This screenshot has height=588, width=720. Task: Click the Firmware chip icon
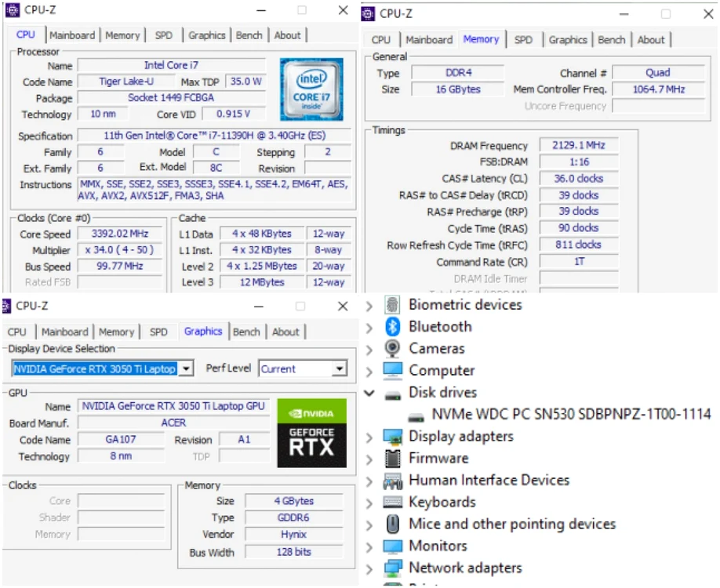[393, 458]
